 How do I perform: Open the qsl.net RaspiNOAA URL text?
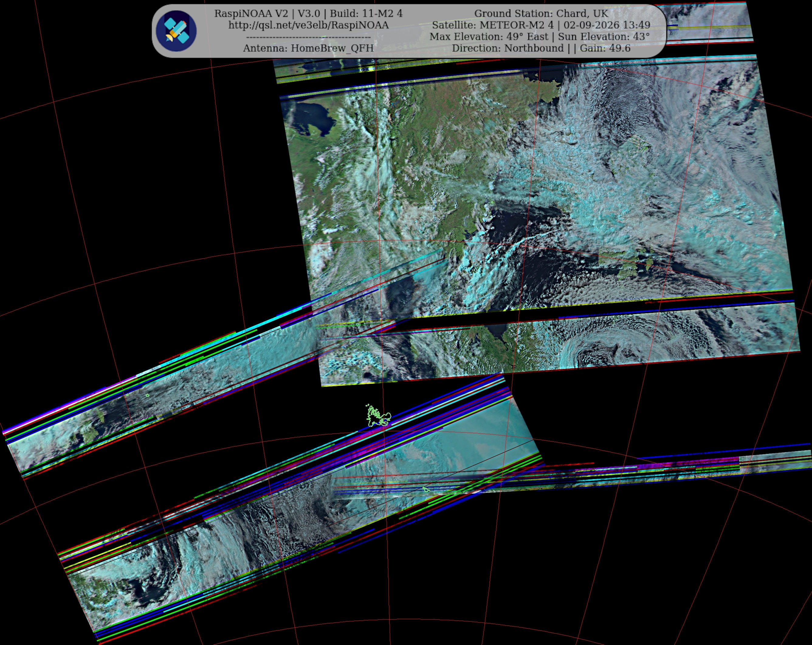coord(308,25)
